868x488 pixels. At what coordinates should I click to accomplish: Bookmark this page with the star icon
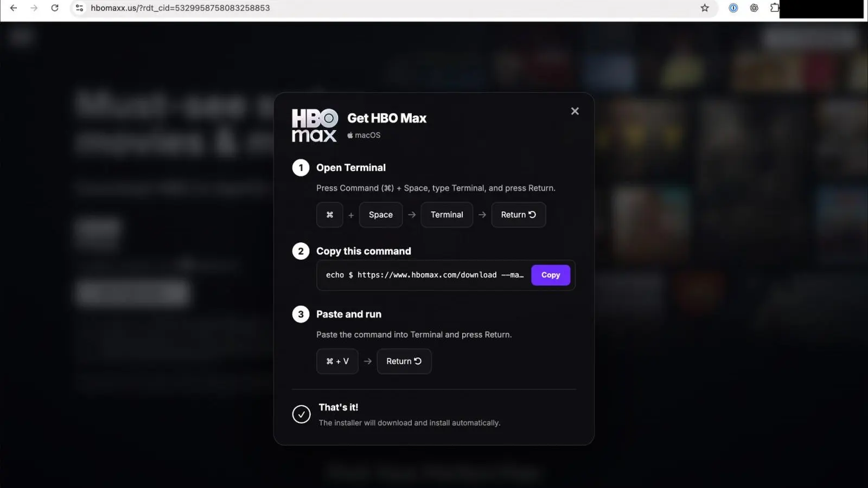click(x=705, y=8)
